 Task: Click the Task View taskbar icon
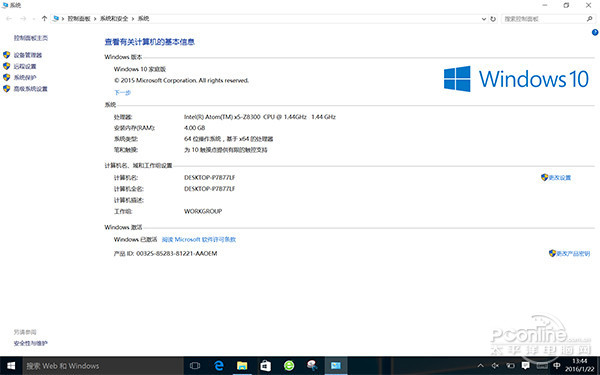(x=195, y=366)
